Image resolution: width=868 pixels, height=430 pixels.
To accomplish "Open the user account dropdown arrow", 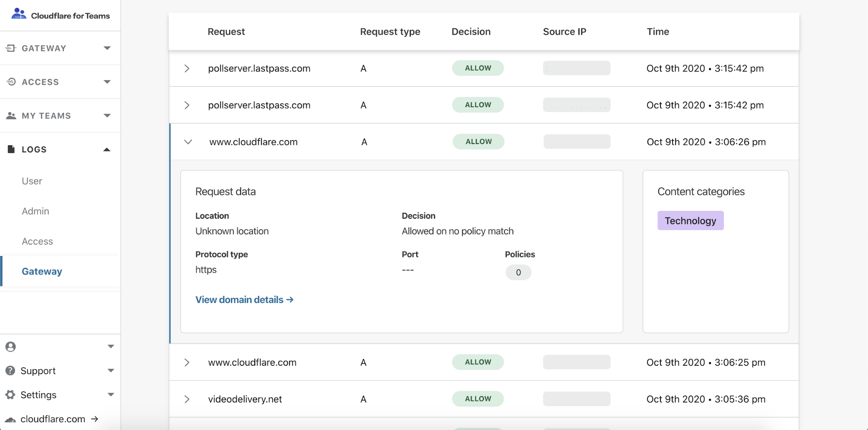I will pyautogui.click(x=111, y=346).
